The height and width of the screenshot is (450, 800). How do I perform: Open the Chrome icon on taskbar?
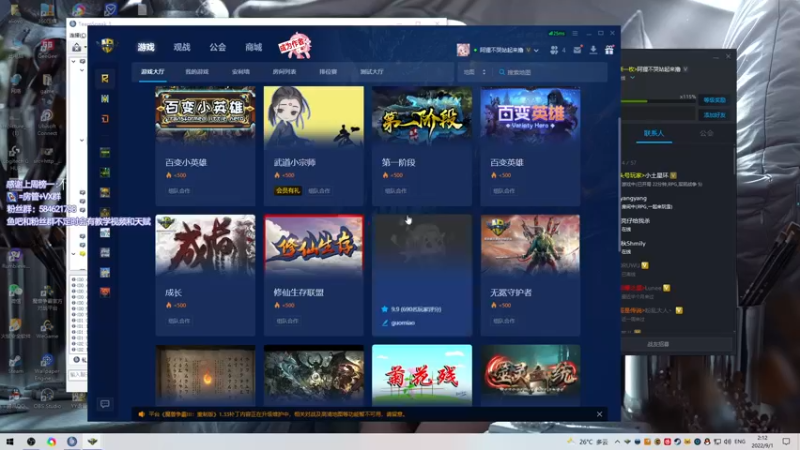pos(52,441)
